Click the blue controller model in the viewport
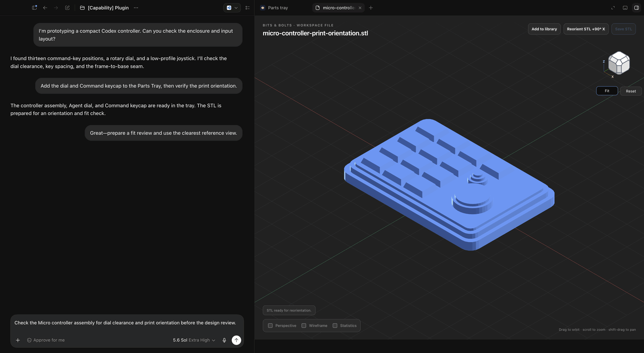This screenshot has width=644, height=353. 449,185
